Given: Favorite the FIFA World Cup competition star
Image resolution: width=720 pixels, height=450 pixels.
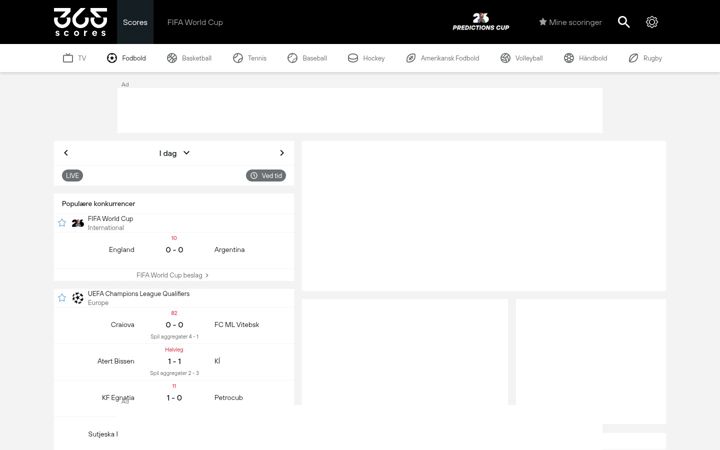Looking at the screenshot, I should [62, 223].
